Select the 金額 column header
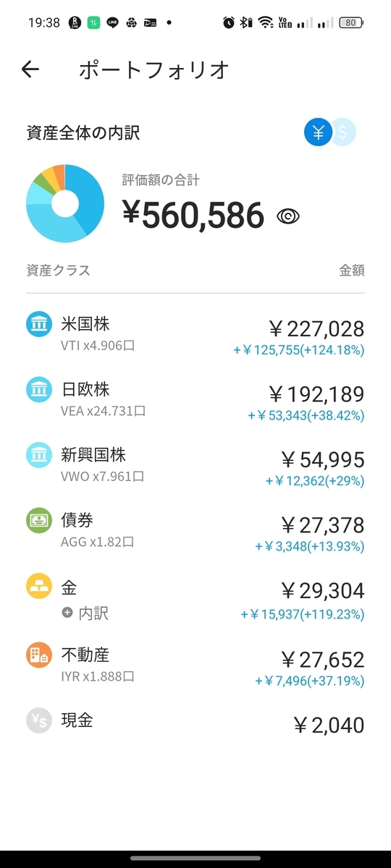The width and height of the screenshot is (391, 868). coord(352,271)
